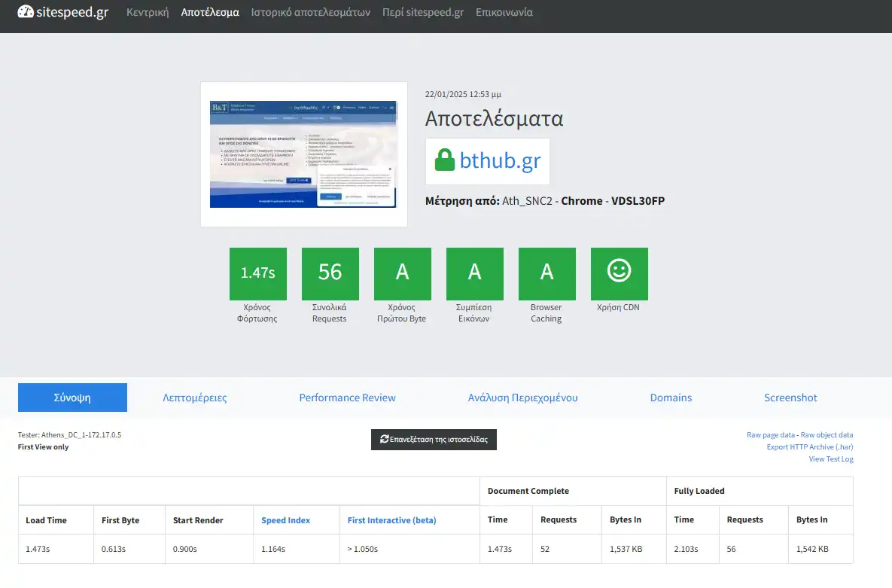The width and height of the screenshot is (892, 588).
Task: Click the 56 total requests tile
Action: tap(330, 272)
